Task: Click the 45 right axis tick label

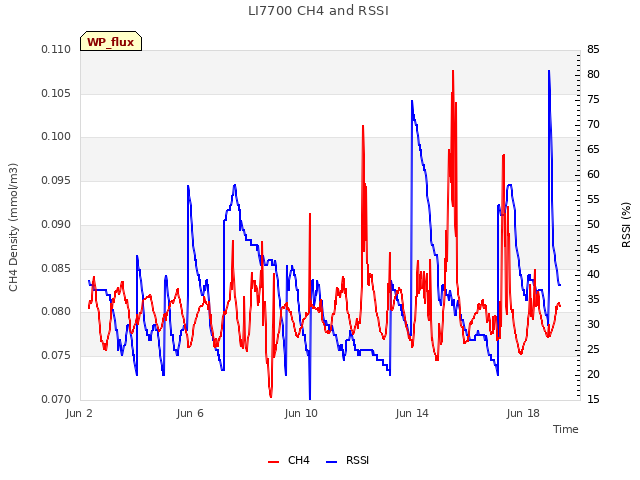Action: (x=593, y=249)
